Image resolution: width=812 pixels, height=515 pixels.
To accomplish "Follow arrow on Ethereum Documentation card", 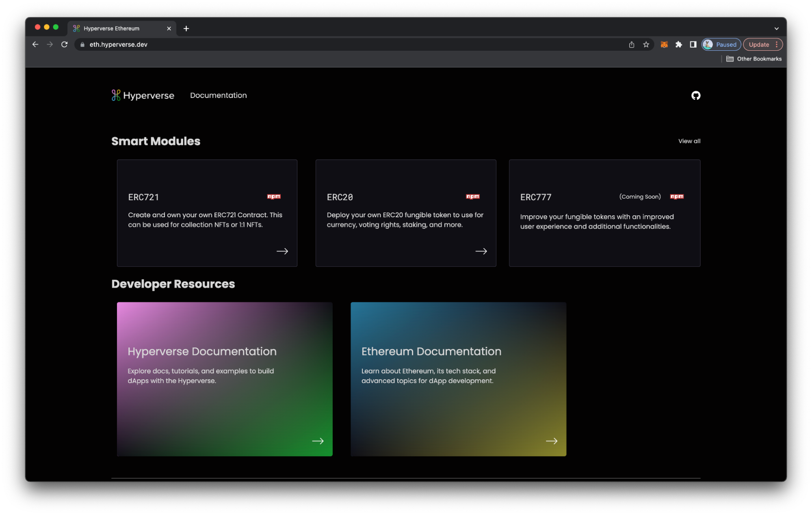I will tap(551, 441).
